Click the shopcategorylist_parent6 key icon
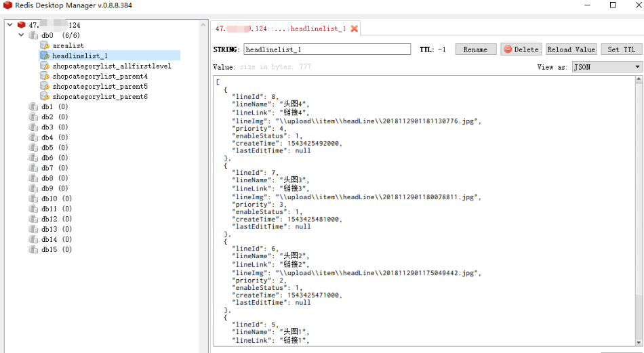This screenshot has height=353, width=644. [45, 96]
